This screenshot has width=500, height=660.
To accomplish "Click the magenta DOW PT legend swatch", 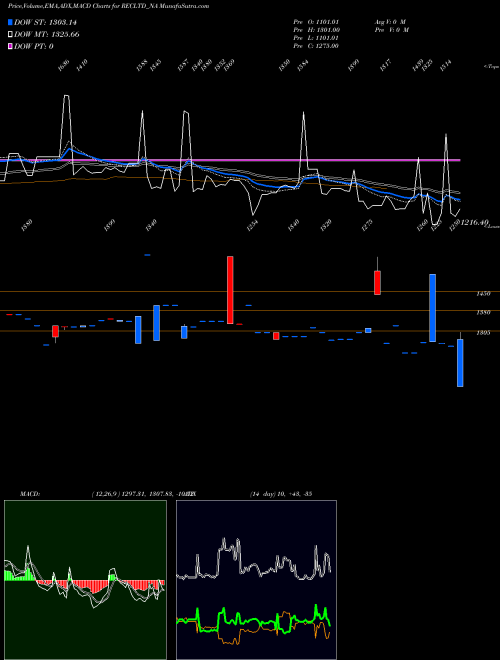I will pyautogui.click(x=11, y=46).
